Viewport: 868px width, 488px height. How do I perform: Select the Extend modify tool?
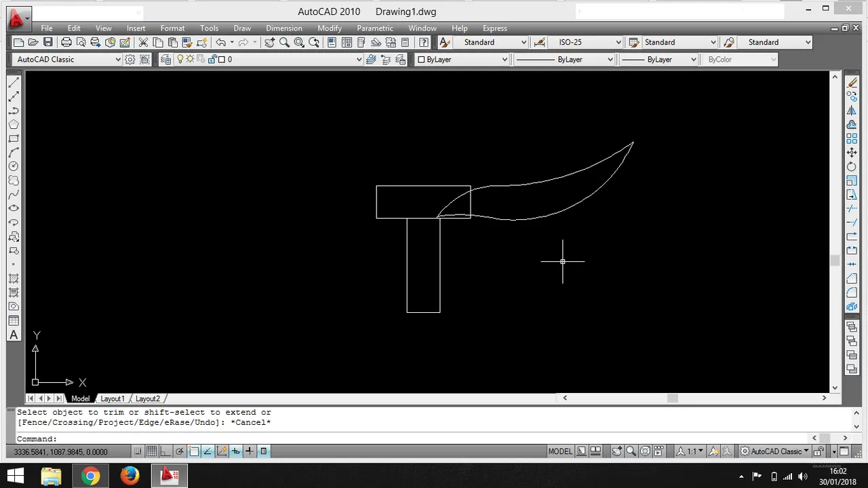pyautogui.click(x=852, y=223)
